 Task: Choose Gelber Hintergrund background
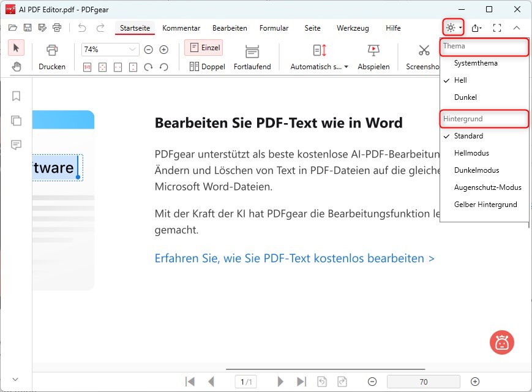[484, 205]
